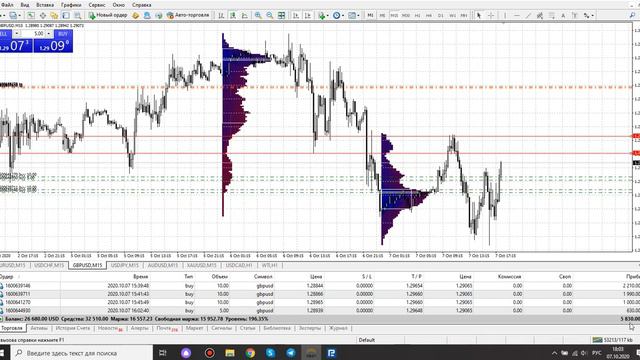Expand the templates dropdown arrow
640x360 pixels.
click(358, 16)
